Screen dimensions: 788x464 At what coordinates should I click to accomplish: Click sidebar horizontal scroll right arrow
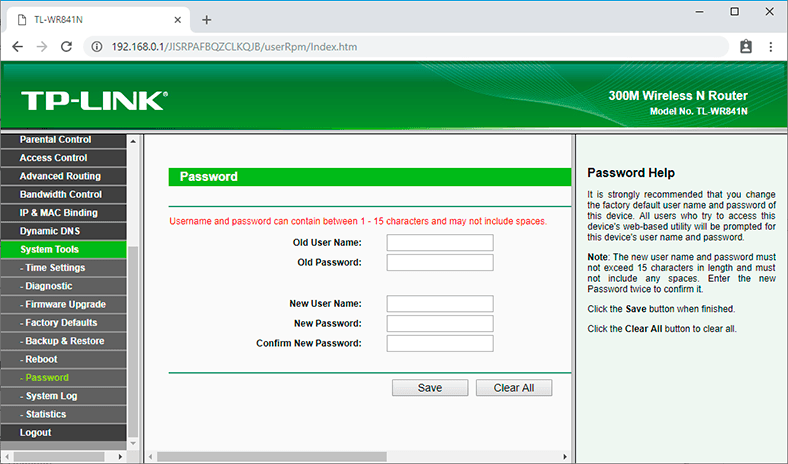pyautogui.click(x=120, y=456)
